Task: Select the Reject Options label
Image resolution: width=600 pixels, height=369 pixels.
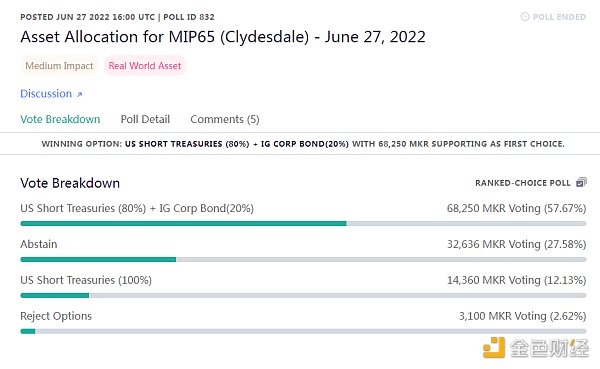Action: coord(56,316)
